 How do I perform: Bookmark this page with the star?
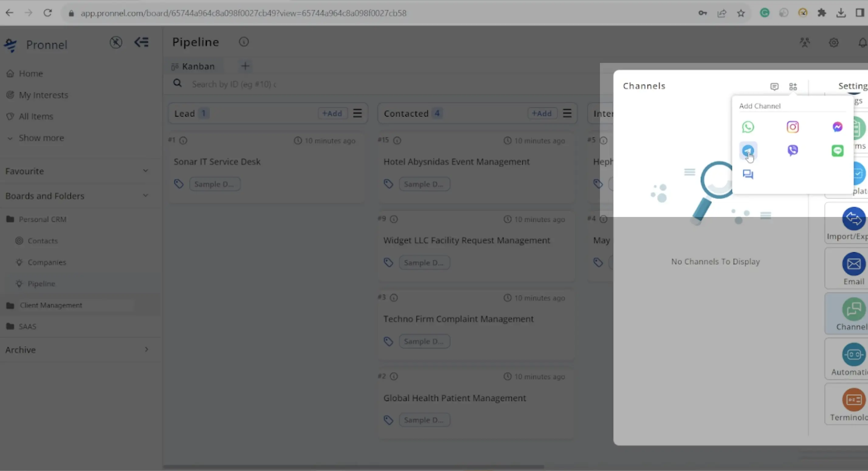click(x=741, y=13)
